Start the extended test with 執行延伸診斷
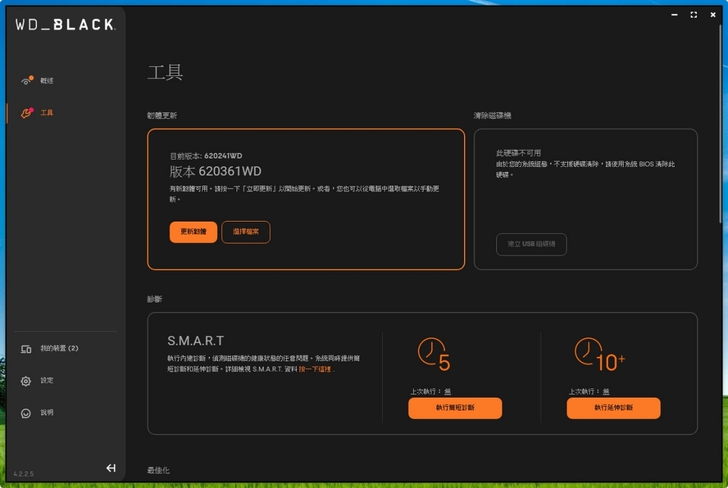This screenshot has width=728, height=488. tap(613, 408)
